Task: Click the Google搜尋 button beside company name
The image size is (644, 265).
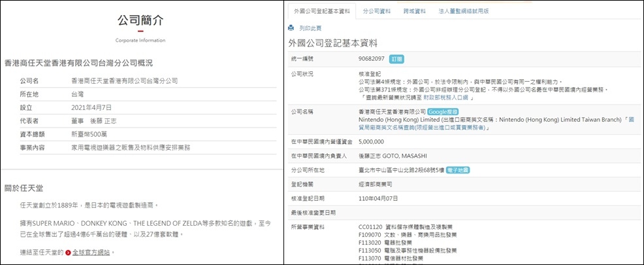Action: pyautogui.click(x=444, y=112)
